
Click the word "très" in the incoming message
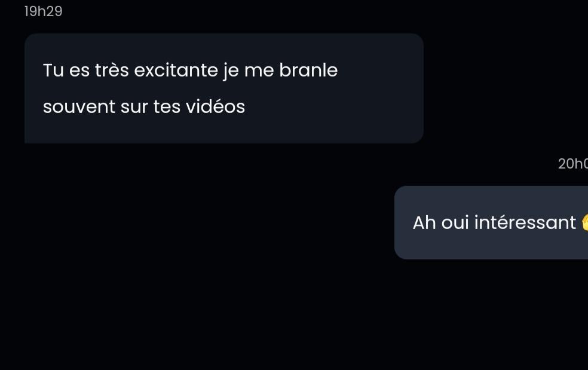click(112, 70)
